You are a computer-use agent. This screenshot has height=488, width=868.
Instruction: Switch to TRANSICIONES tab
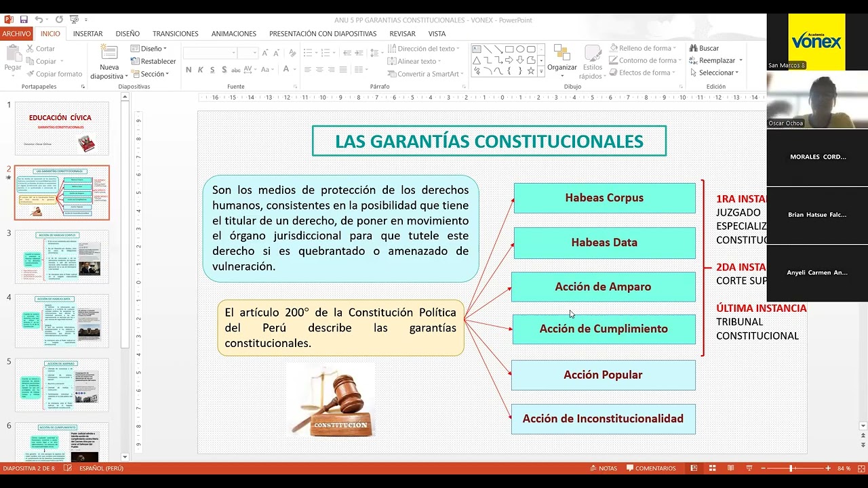click(176, 33)
